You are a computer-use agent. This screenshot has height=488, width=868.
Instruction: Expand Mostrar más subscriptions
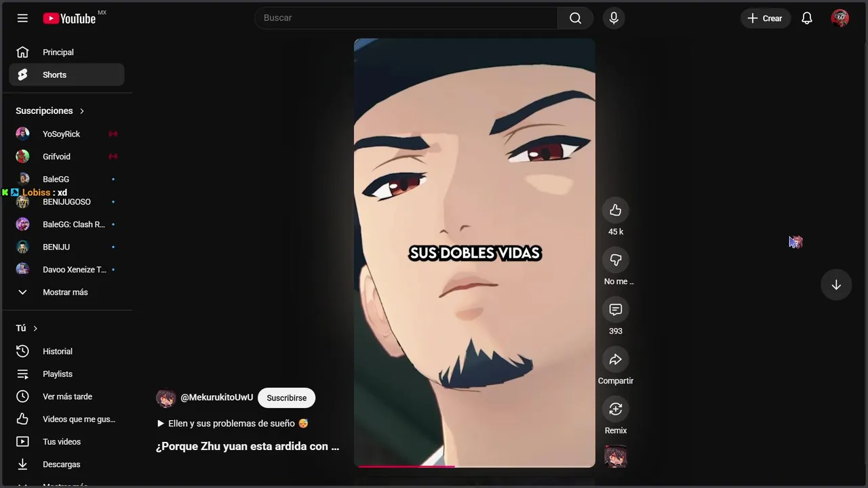click(x=66, y=292)
